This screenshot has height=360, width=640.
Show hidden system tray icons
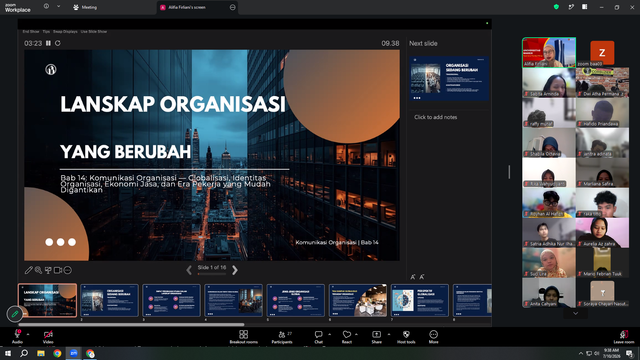tap(580, 353)
